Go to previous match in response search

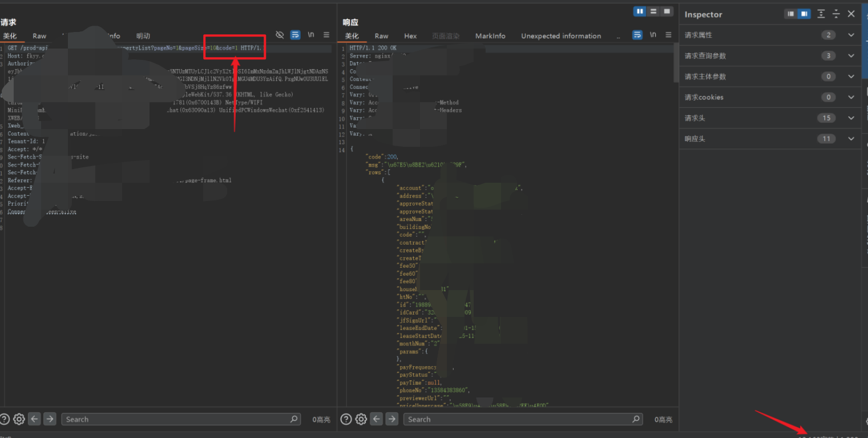pyautogui.click(x=377, y=419)
